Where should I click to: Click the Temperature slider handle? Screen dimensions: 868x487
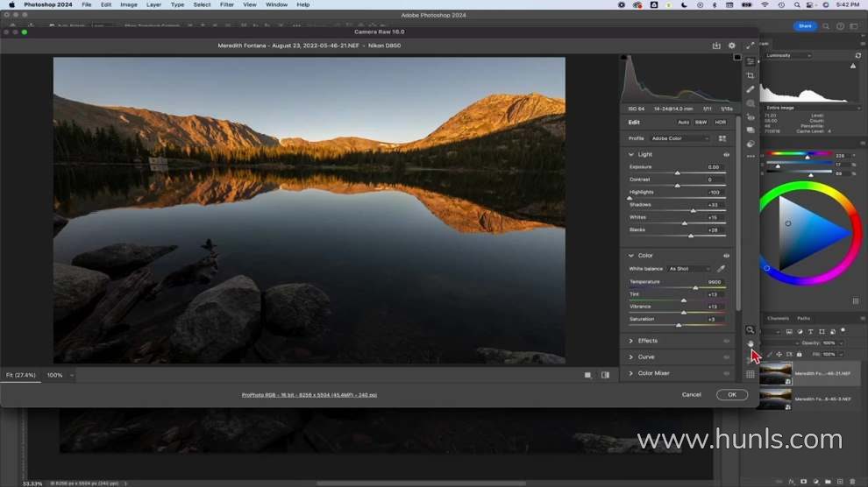695,288
